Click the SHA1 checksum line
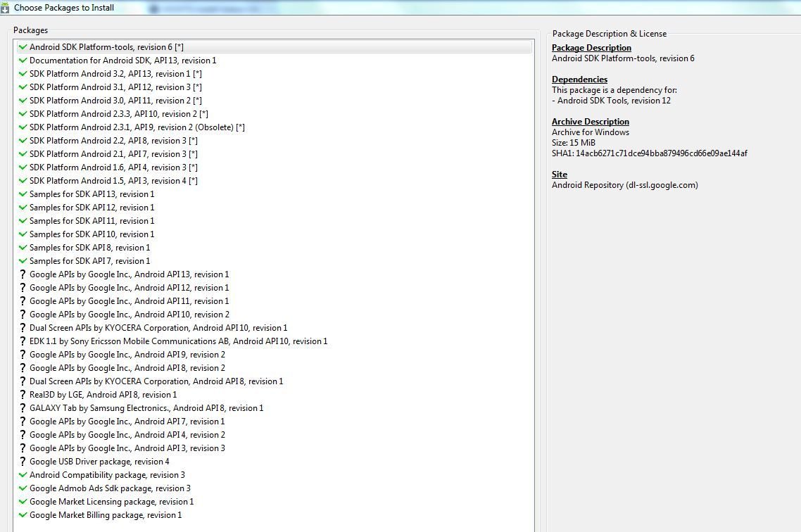The image size is (801, 532). (649, 153)
